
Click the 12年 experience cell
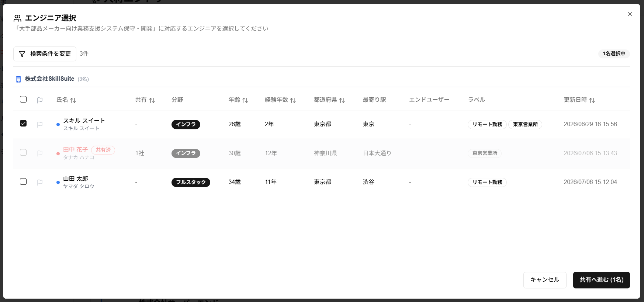pos(271,153)
